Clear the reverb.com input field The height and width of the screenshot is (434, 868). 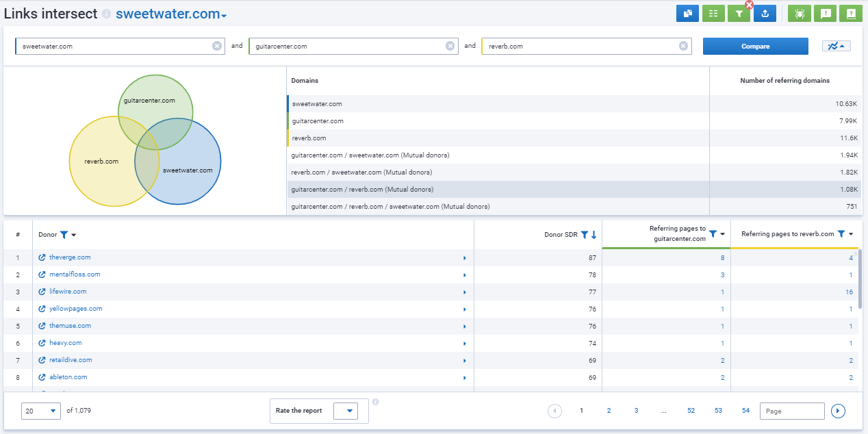pos(683,46)
